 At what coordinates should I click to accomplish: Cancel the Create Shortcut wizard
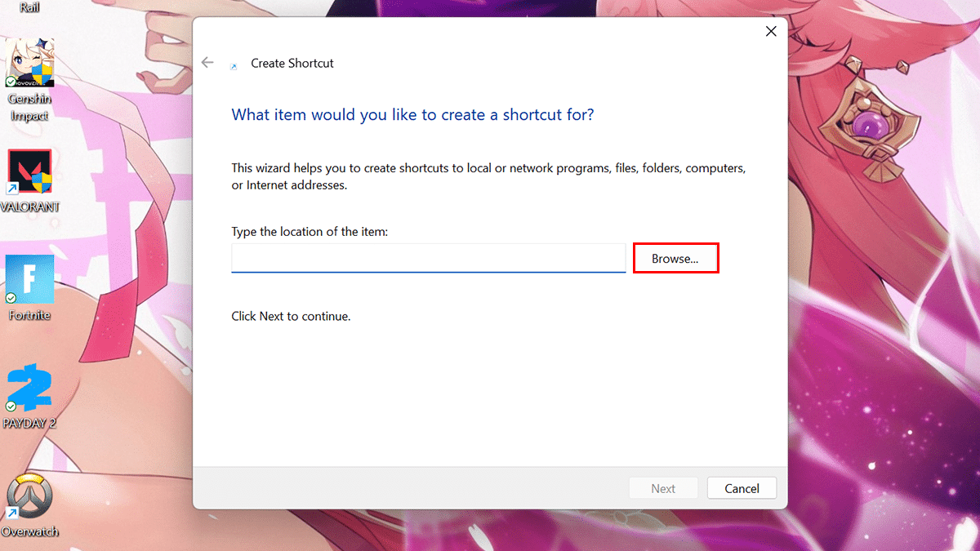pos(742,488)
